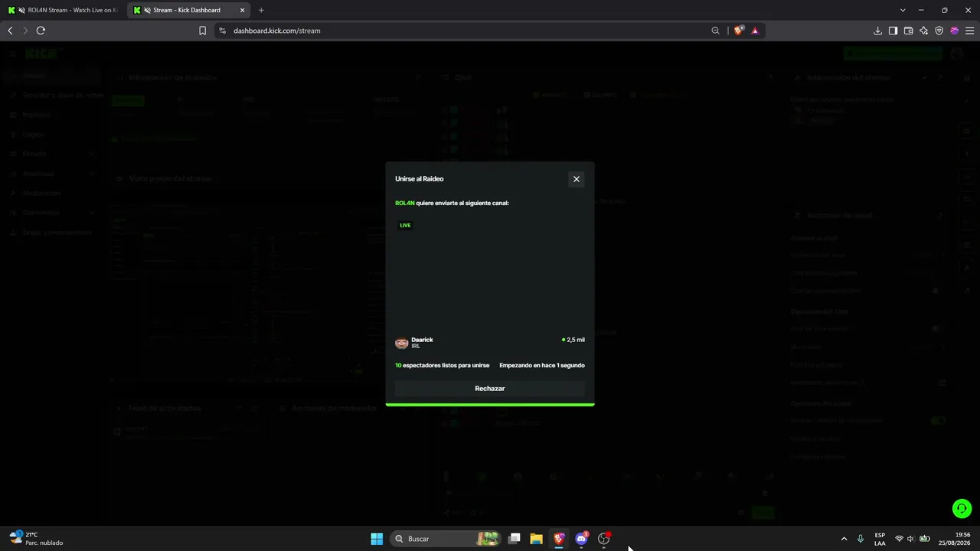Viewport: 980px width, 551px height.
Task: Click the zoom indicator in the address bar
Action: (716, 31)
